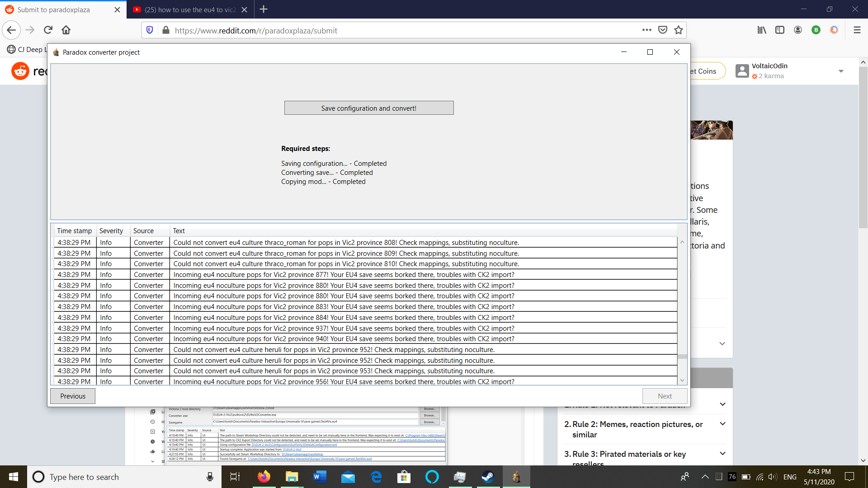Open Steam from taskbar
The image size is (868, 488).
point(488,477)
